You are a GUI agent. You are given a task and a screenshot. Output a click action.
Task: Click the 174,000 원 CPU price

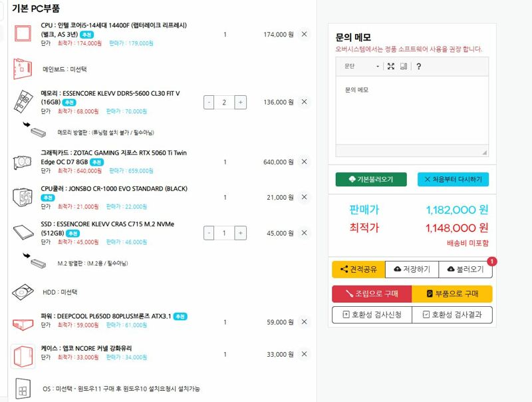pos(279,35)
